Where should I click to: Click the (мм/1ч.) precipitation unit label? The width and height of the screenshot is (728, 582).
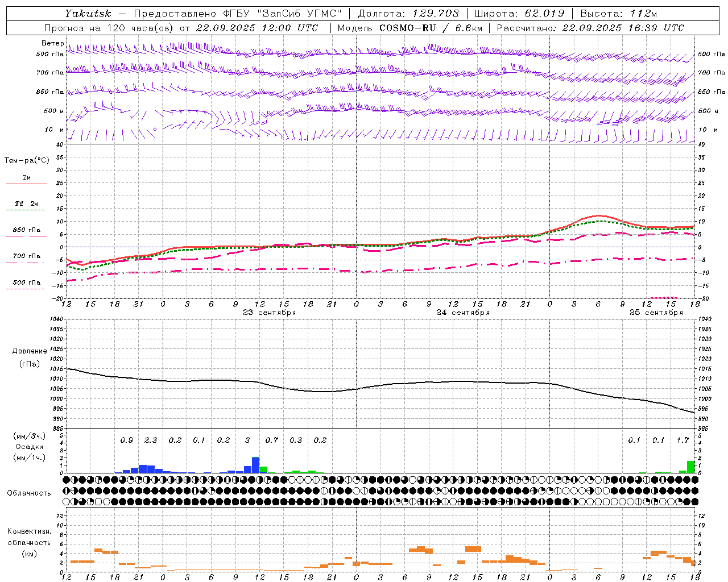pos(30,458)
